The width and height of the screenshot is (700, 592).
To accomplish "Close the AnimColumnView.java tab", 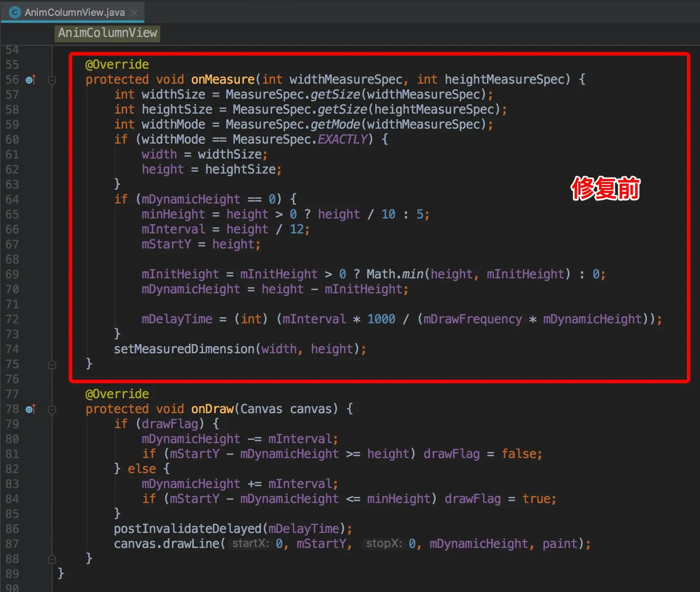I will 135,13.
